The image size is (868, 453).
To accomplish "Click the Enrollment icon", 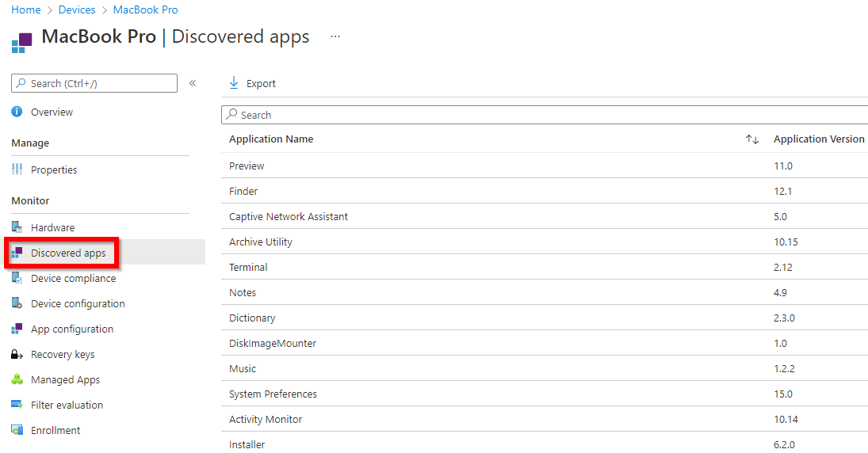I will (x=17, y=430).
